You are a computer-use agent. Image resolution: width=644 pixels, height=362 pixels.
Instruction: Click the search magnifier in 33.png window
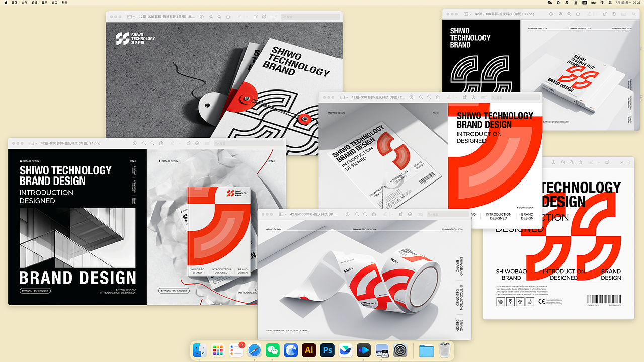(633, 14)
